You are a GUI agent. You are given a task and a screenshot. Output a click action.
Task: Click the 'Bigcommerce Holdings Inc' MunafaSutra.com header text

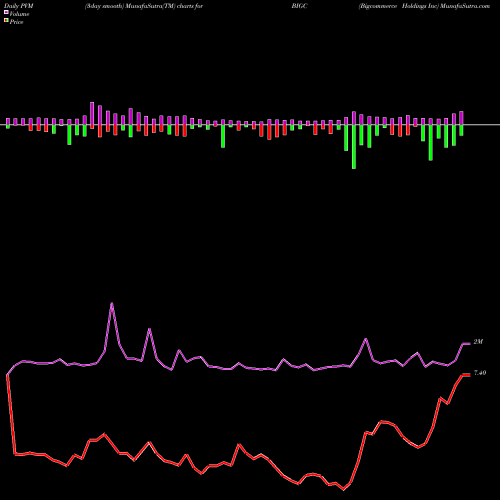pyautogui.click(x=424, y=6)
